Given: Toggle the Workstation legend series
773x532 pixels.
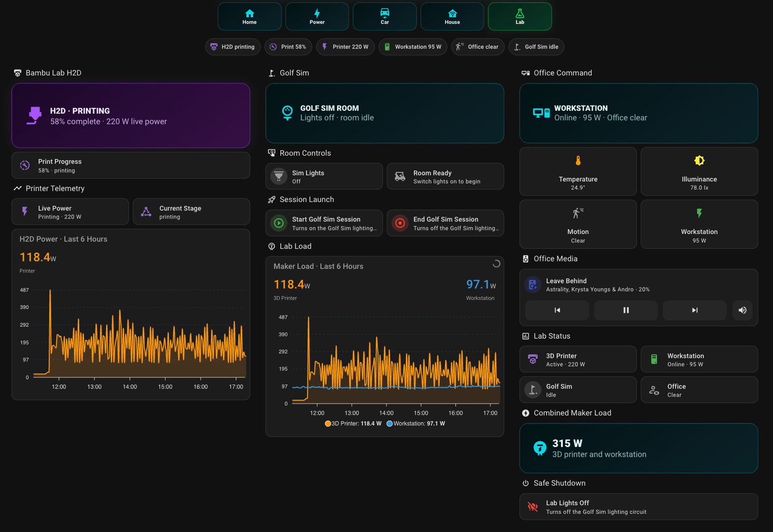Looking at the screenshot, I should pyautogui.click(x=416, y=424).
